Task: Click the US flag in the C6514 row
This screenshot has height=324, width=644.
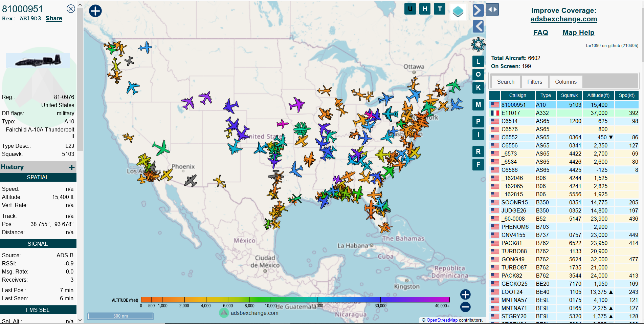Action: coord(495,121)
